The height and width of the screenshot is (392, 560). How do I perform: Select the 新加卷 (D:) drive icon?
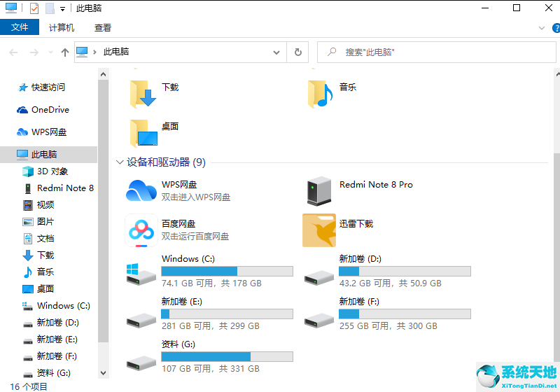pyautogui.click(x=319, y=277)
